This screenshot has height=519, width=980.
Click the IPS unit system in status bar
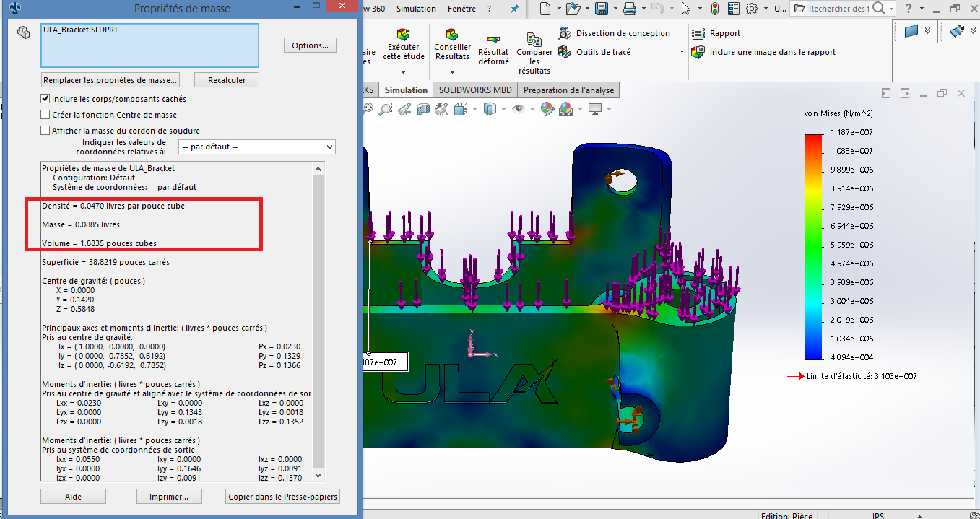click(x=878, y=515)
